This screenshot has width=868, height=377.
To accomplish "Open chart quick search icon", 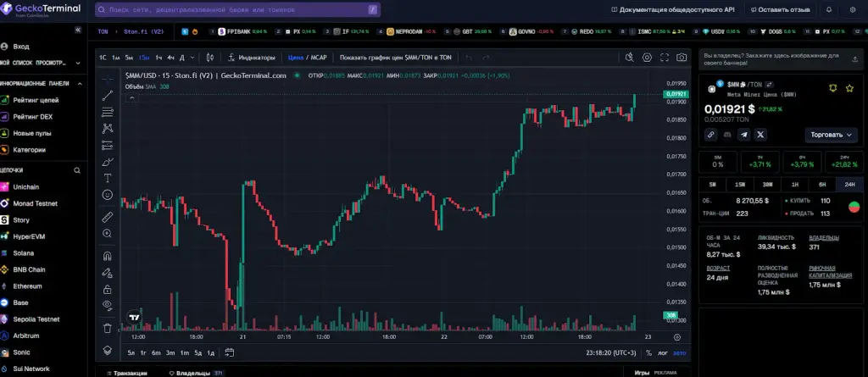I will click(x=629, y=57).
